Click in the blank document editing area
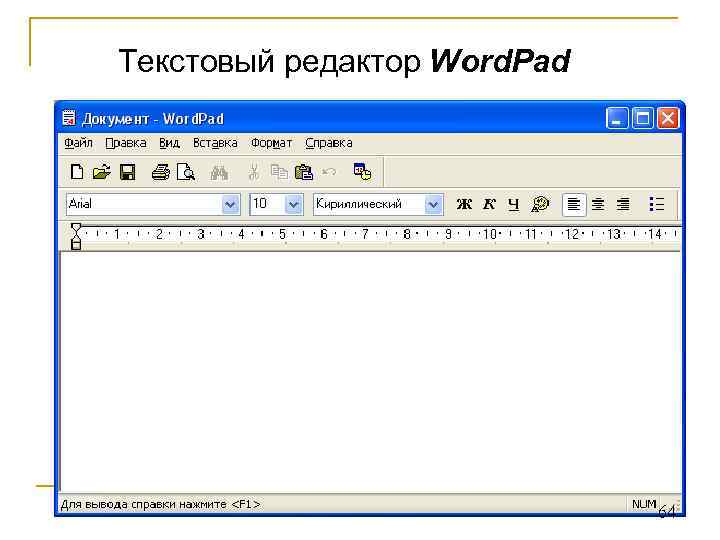Screen dimensions: 720x540 [370, 372]
